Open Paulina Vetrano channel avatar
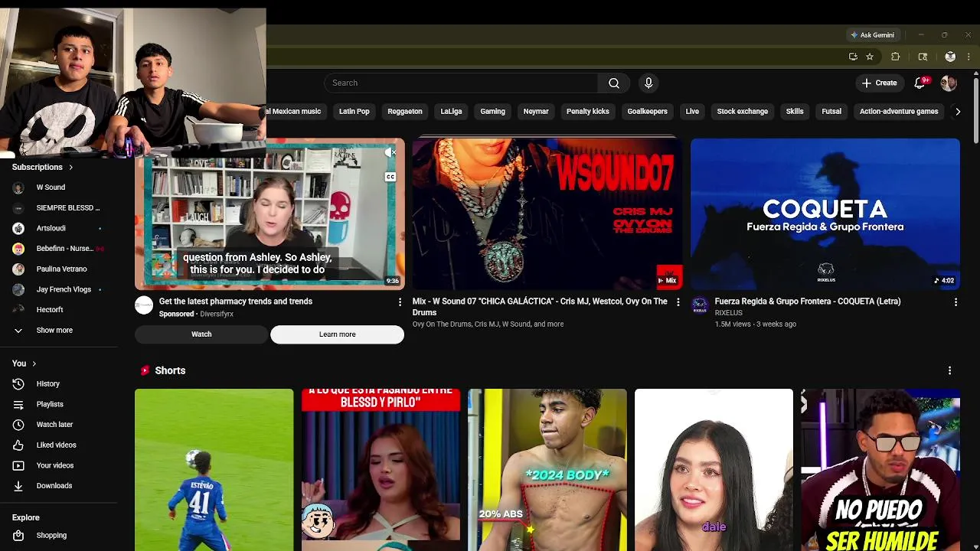 [x=18, y=269]
